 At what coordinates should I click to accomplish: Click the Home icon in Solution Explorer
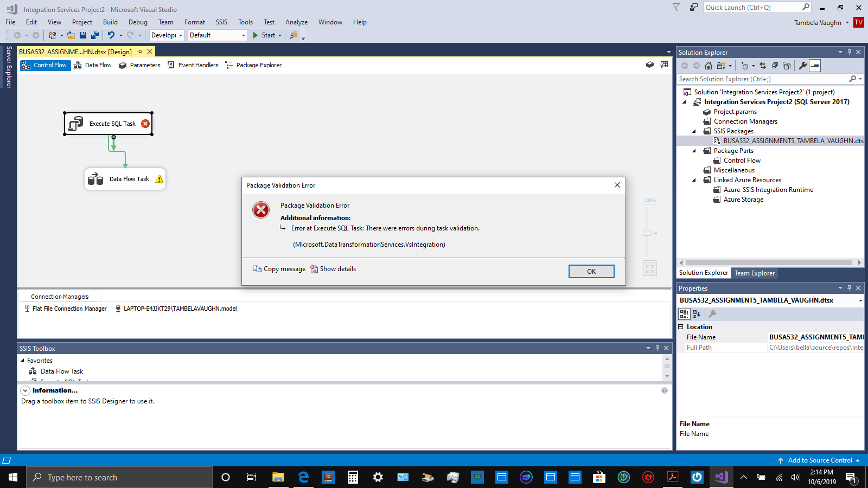point(709,66)
